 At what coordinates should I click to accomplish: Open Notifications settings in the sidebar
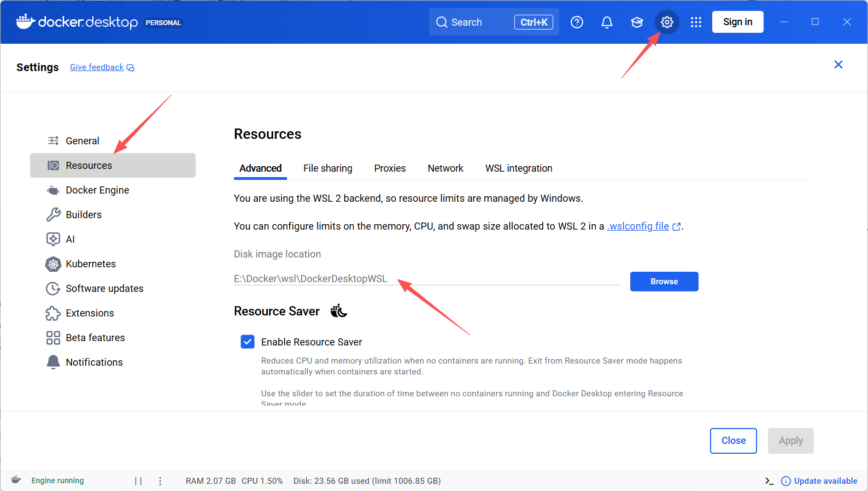[113, 362]
